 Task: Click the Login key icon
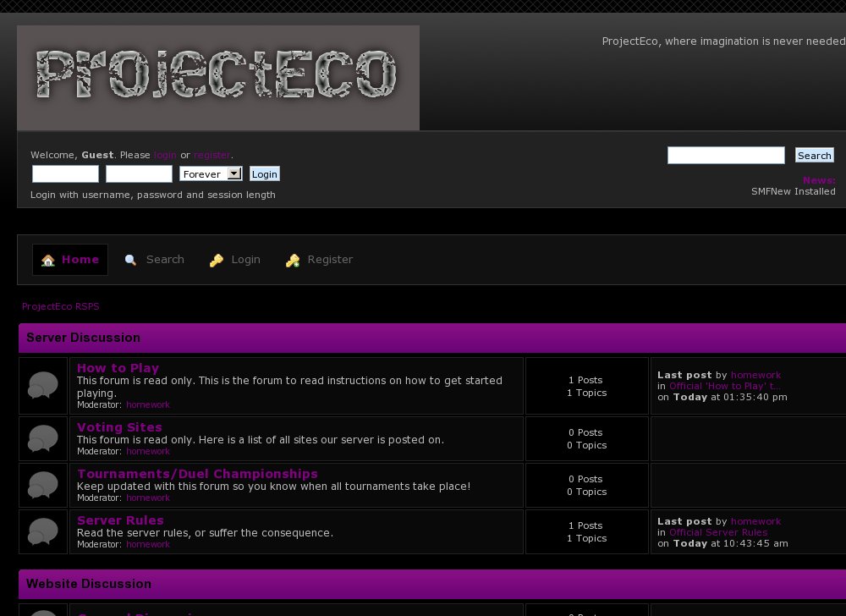[x=216, y=260]
